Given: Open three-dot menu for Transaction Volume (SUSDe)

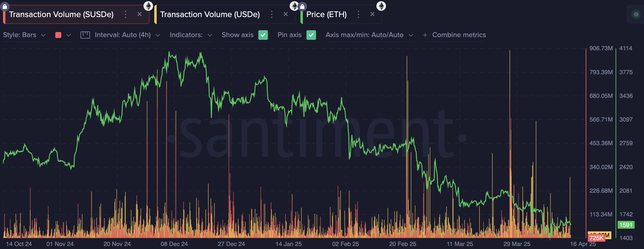Looking at the screenshot, I should coord(126,14).
